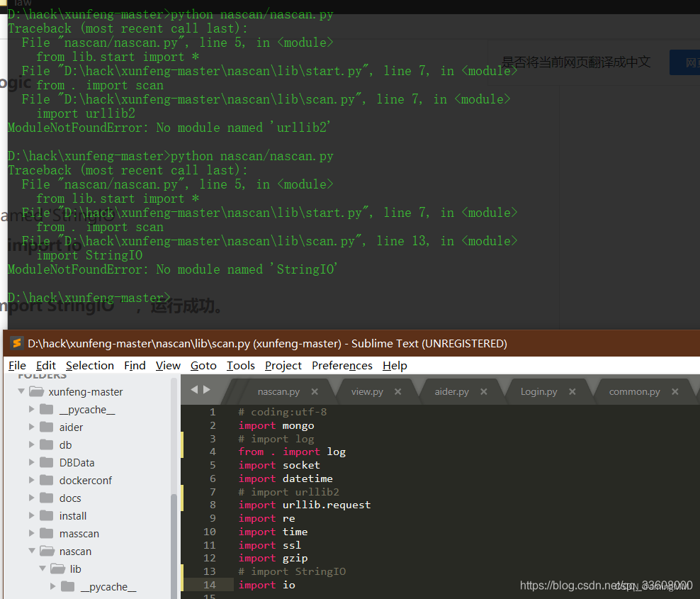Switch to the nascan.py tab
The width and height of the screenshot is (700, 599).
coord(278,392)
